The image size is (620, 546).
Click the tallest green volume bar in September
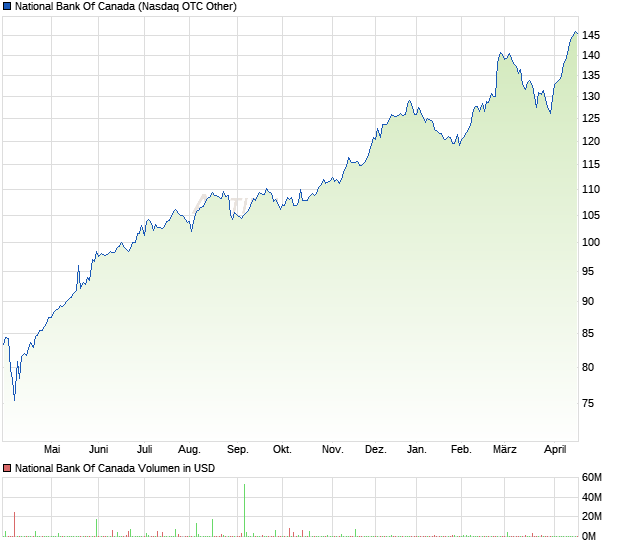coord(245,510)
